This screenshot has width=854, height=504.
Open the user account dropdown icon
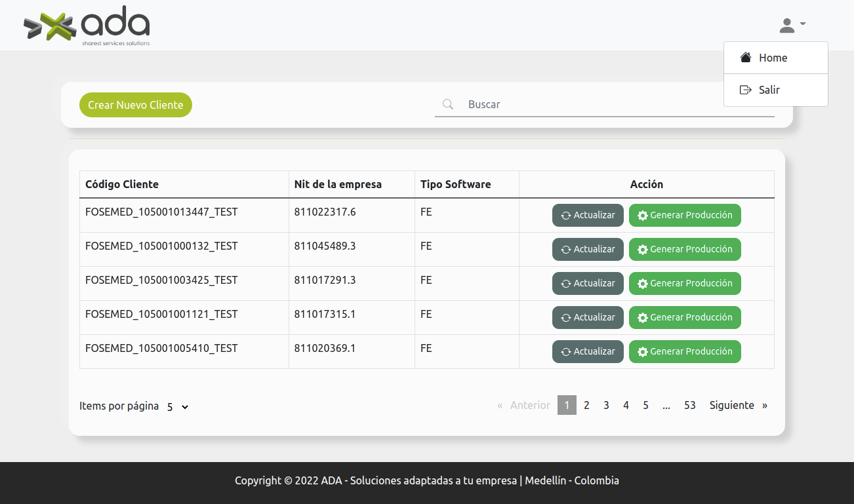click(792, 26)
